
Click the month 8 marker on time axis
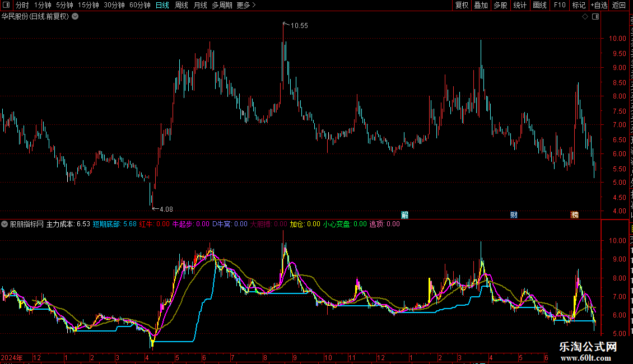pos(265,357)
